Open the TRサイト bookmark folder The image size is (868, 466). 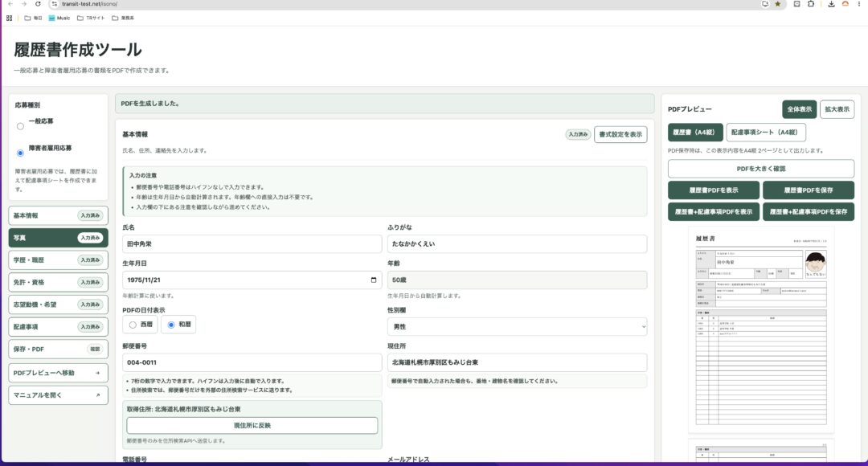(x=91, y=18)
